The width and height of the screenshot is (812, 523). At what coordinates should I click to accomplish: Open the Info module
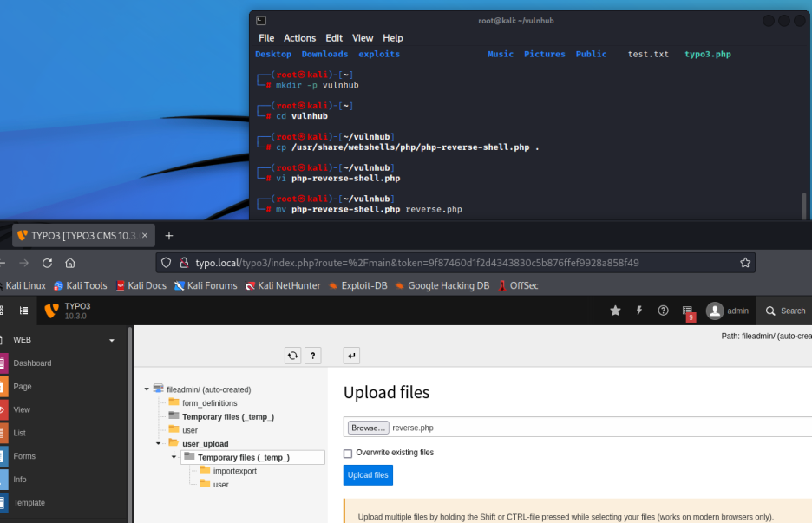[20, 480]
